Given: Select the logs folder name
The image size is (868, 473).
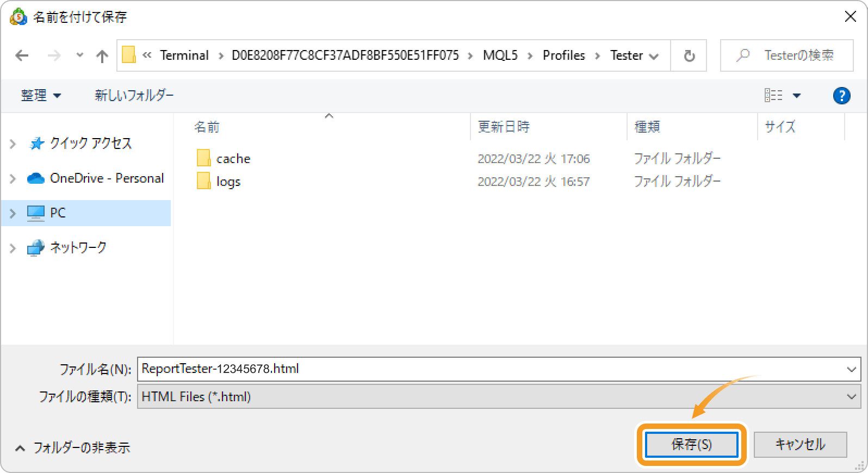Looking at the screenshot, I should [x=228, y=182].
